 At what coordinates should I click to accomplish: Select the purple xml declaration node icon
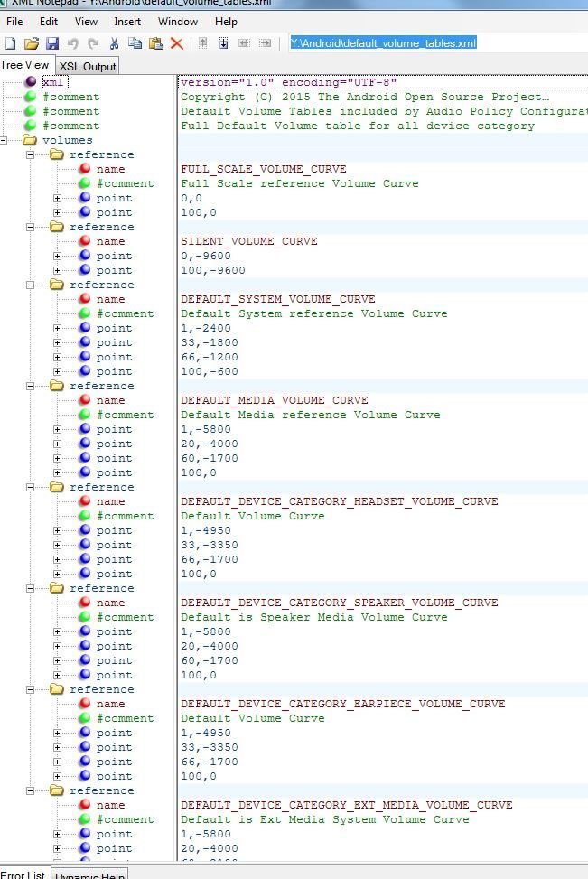click(31, 82)
